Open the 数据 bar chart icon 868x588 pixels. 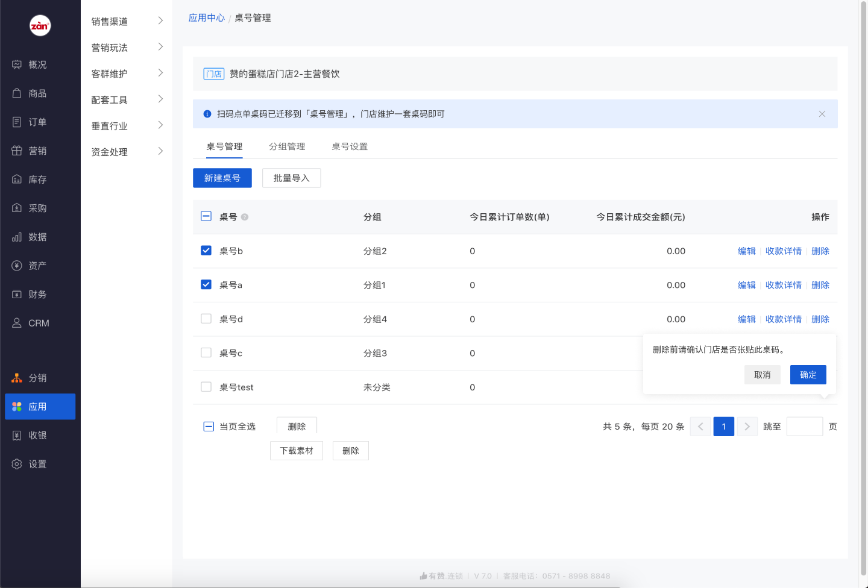pos(17,237)
